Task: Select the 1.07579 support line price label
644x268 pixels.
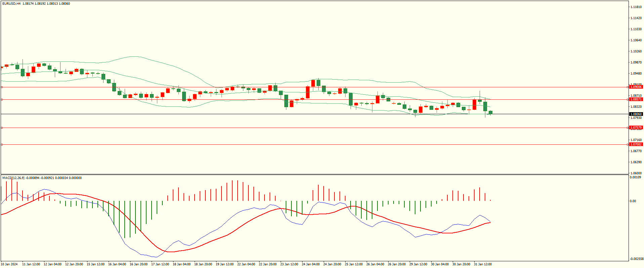Action: click(x=636, y=128)
